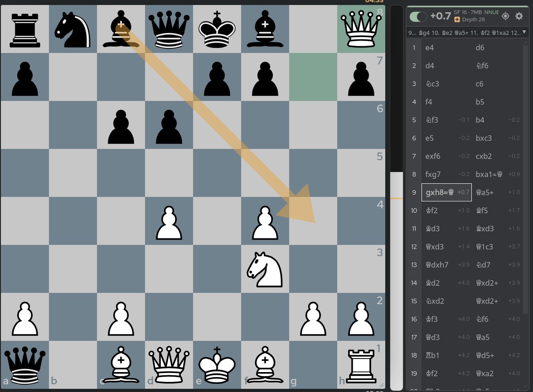Select the white bishop on f1
The width and height of the screenshot is (533, 392).
pos(265,365)
